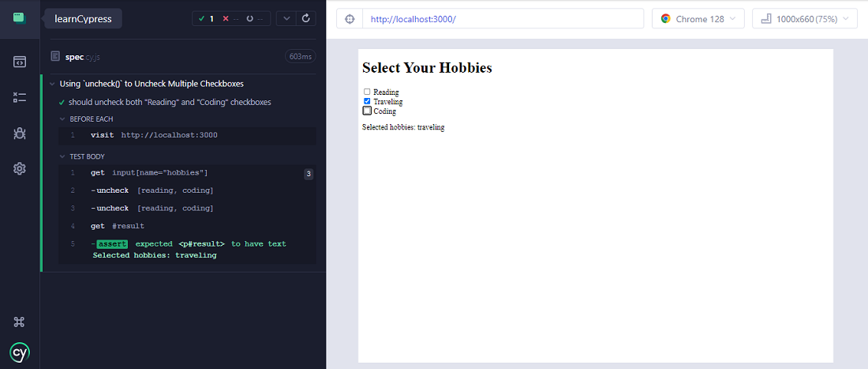Click the Reading label text
The height and width of the screenshot is (369, 868).
pos(386,92)
